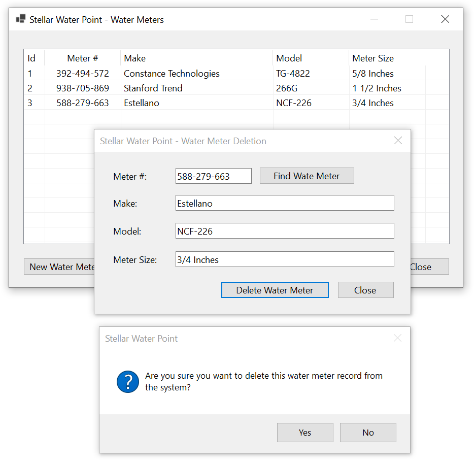The image size is (476, 463).
Task: Click 5/8 Inches meter size cell
Action: [373, 73]
